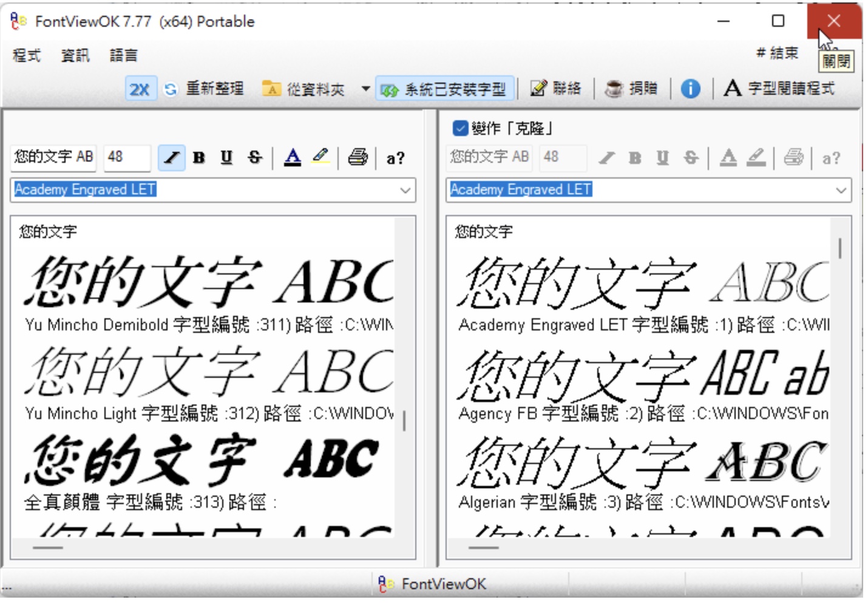868x611 pixels.
Task: Click the left panel a? button
Action: [x=395, y=158]
